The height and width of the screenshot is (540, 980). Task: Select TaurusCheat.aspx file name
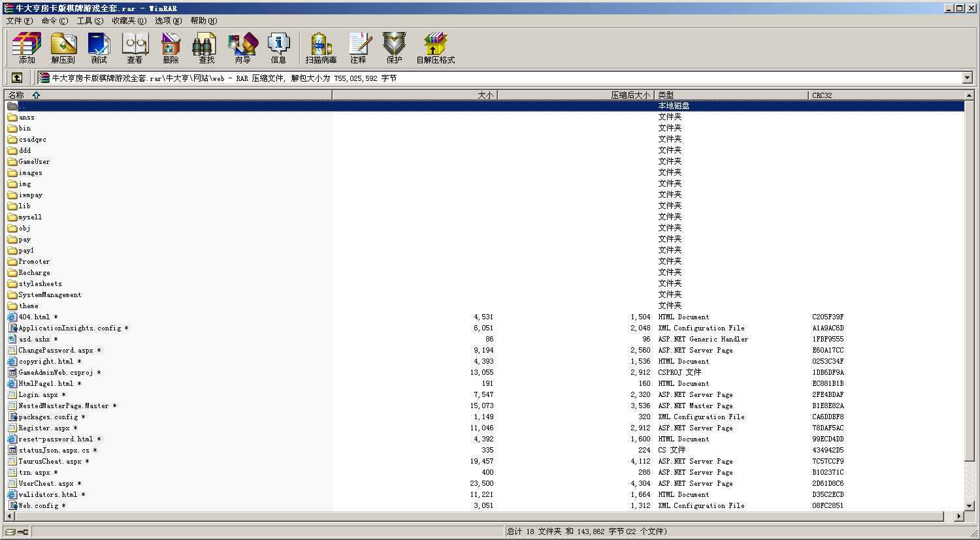[x=54, y=462]
